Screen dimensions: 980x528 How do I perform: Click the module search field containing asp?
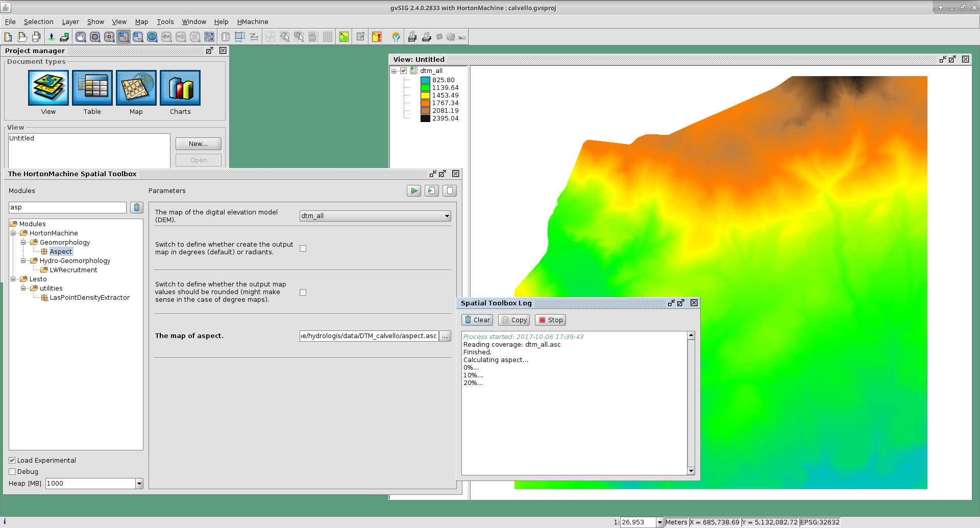(x=67, y=207)
